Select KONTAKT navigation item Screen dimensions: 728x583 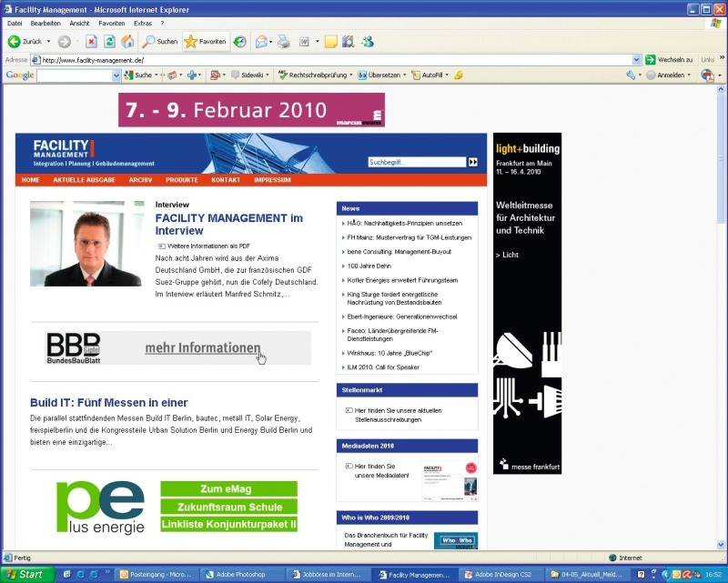[x=226, y=180]
